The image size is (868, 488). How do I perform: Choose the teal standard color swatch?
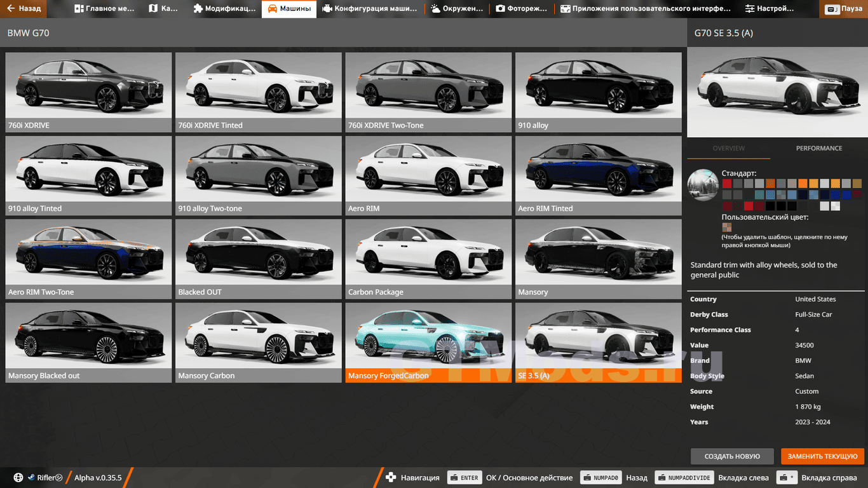pyautogui.click(x=759, y=194)
